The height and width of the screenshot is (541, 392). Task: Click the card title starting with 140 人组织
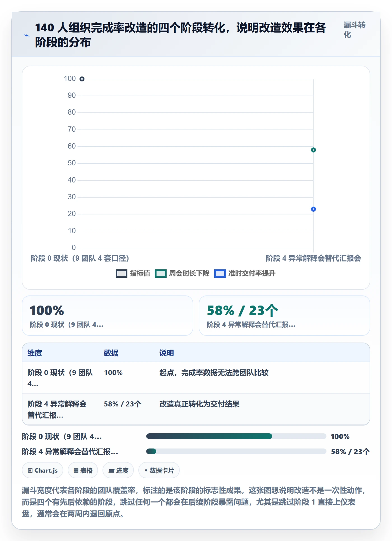click(180, 35)
